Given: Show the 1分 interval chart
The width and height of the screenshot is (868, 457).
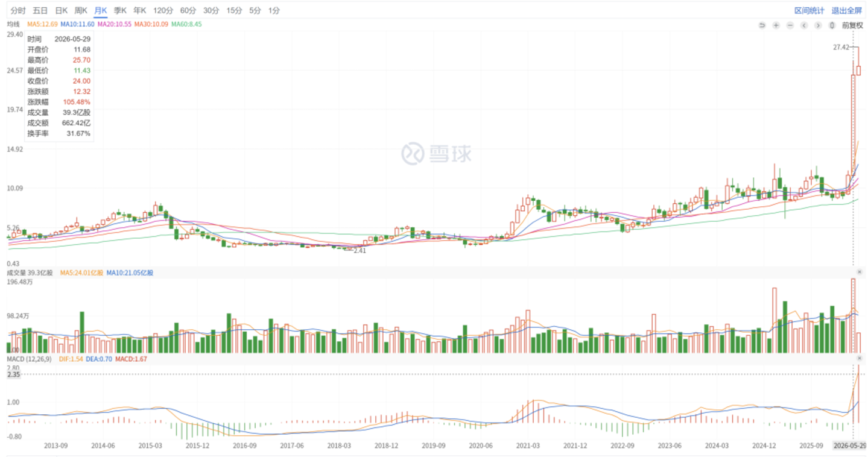Looking at the screenshot, I should 274,10.
